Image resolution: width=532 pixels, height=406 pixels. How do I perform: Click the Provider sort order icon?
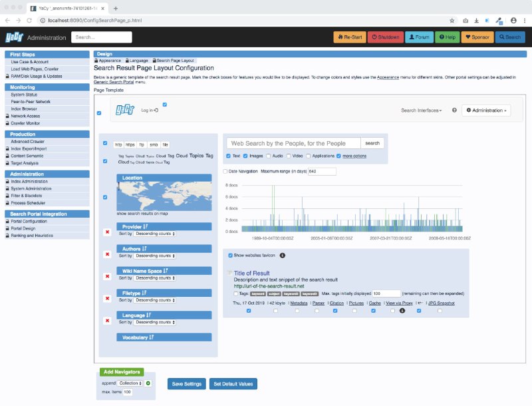pyautogui.click(x=146, y=227)
